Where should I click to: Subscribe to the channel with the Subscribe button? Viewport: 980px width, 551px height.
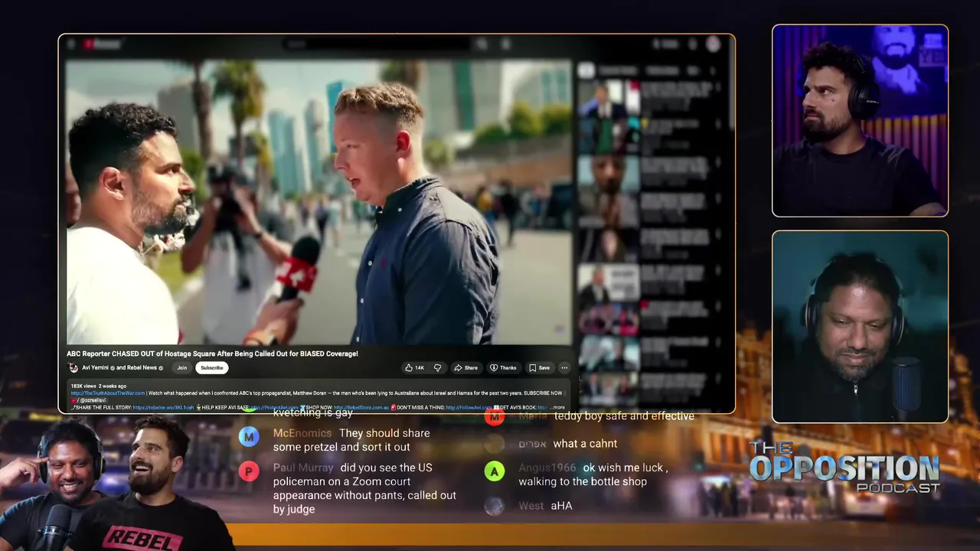211,368
